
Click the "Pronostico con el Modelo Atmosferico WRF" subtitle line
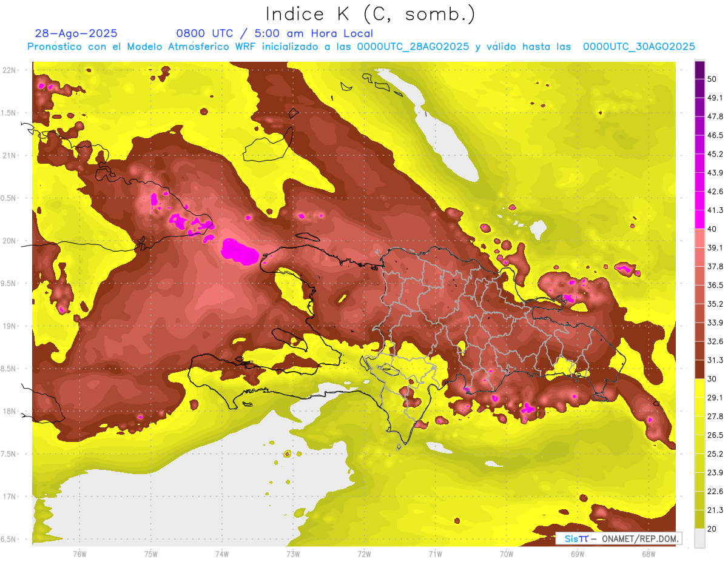coord(361,47)
